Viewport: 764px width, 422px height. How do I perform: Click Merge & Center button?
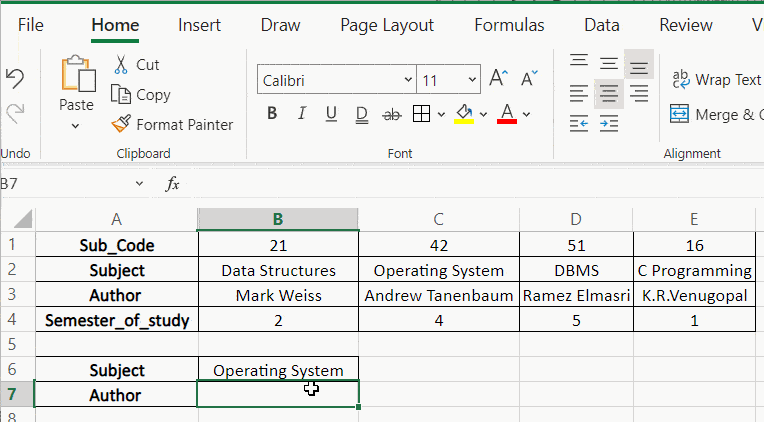pos(716,115)
